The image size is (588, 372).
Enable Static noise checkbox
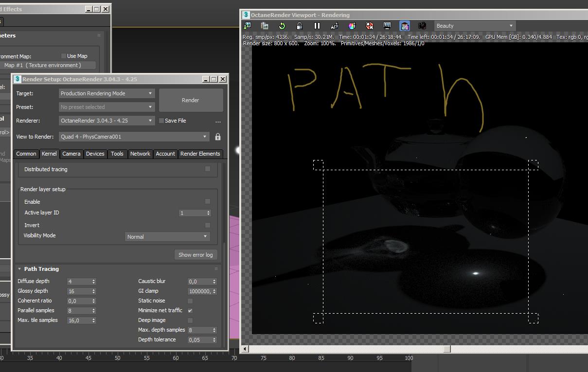click(x=190, y=301)
